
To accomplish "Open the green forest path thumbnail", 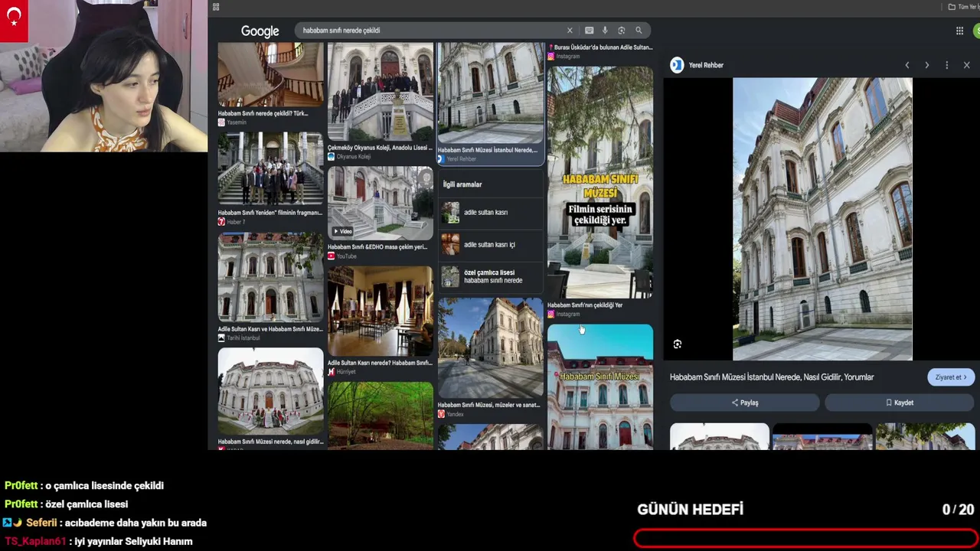I will point(381,416).
